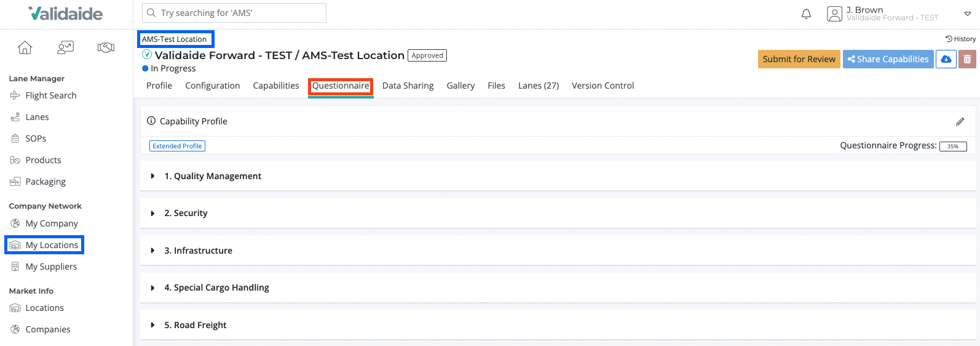Open Lanes in sidebar menu
980x346 pixels.
pos(37,117)
